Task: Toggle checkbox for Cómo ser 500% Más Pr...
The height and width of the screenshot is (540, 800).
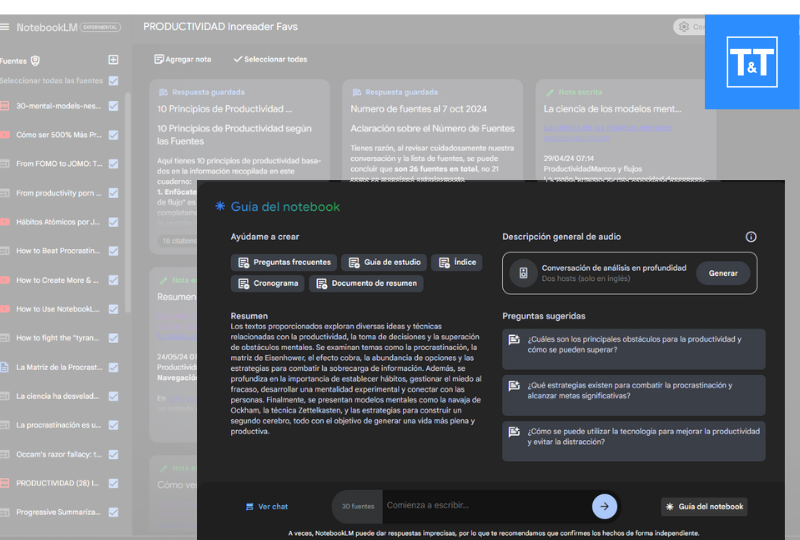Action: click(113, 135)
